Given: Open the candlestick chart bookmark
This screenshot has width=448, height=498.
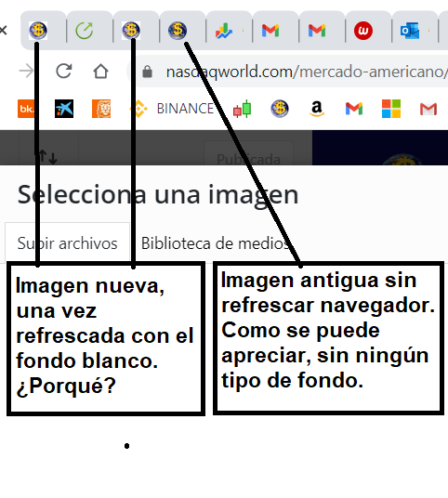Looking at the screenshot, I should point(242,109).
